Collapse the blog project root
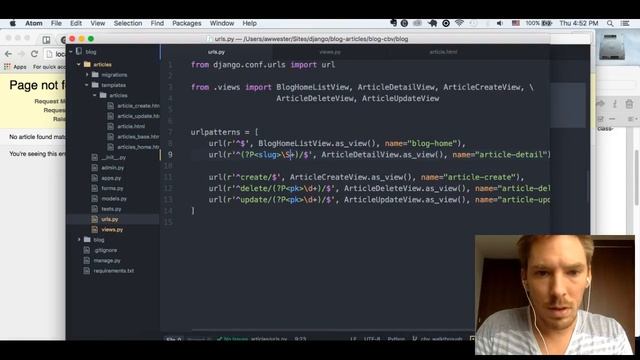 point(71,52)
